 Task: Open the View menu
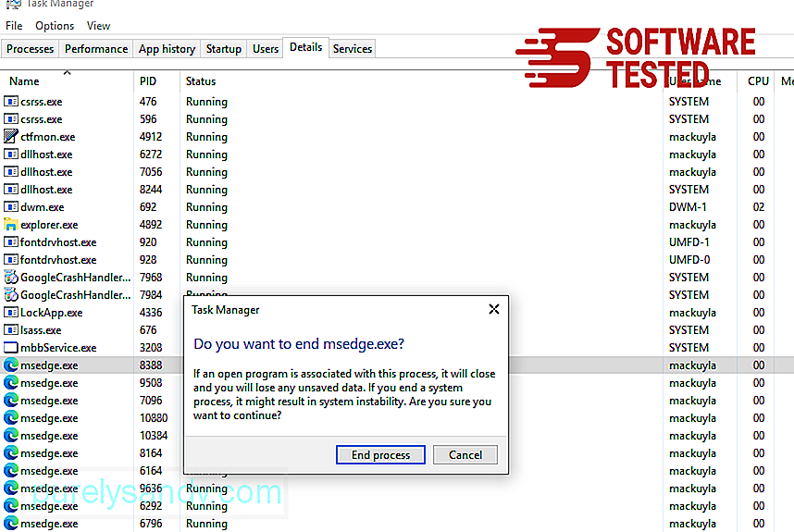tap(98, 26)
